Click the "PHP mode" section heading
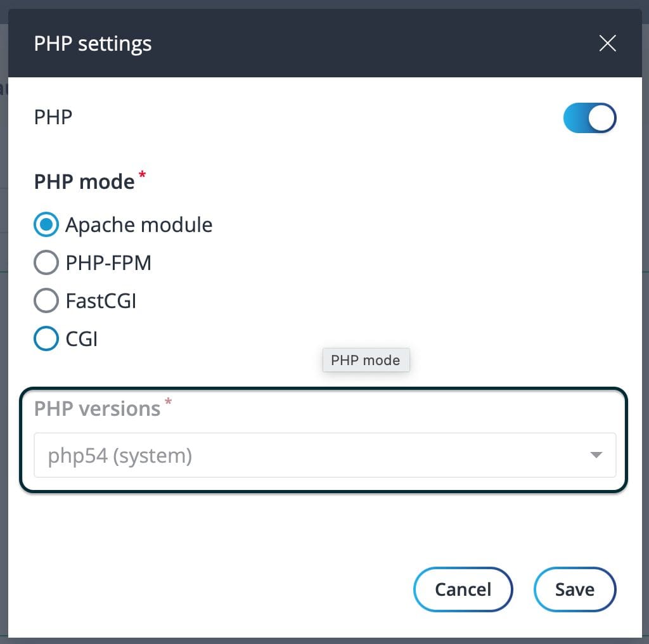The width and height of the screenshot is (649, 644). 84,182
